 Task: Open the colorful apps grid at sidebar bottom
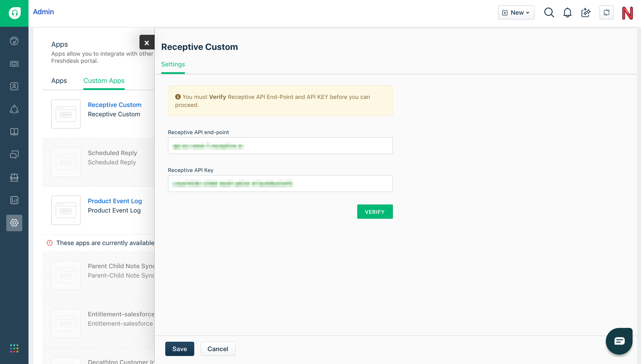coord(14,348)
